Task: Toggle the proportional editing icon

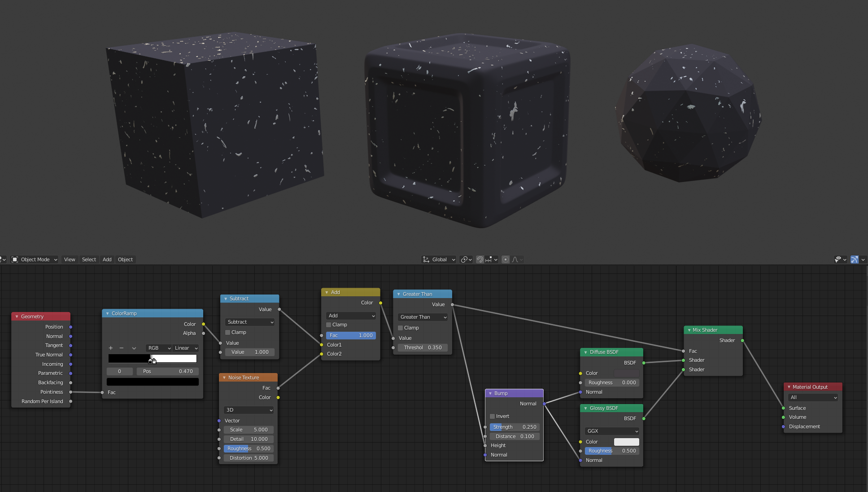Action: pyautogui.click(x=506, y=259)
